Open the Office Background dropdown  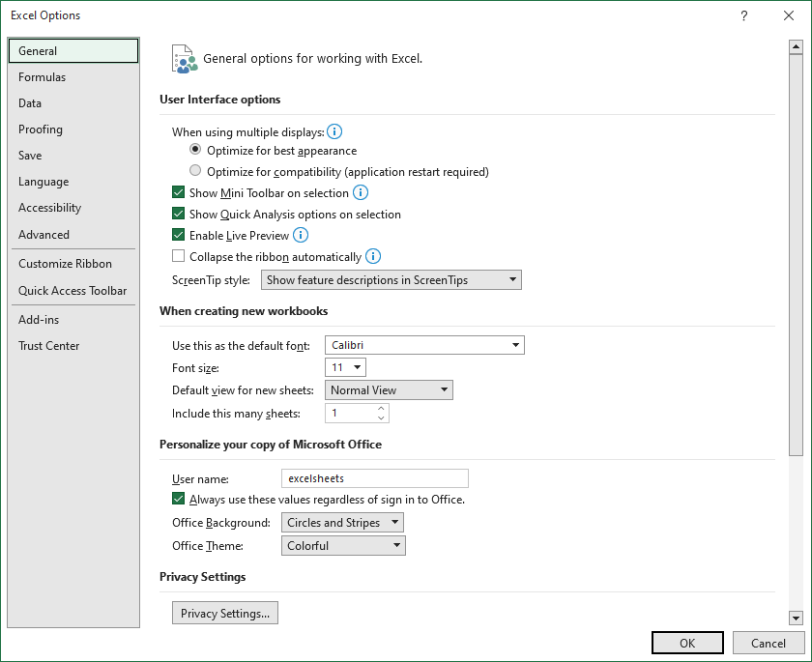click(x=342, y=523)
